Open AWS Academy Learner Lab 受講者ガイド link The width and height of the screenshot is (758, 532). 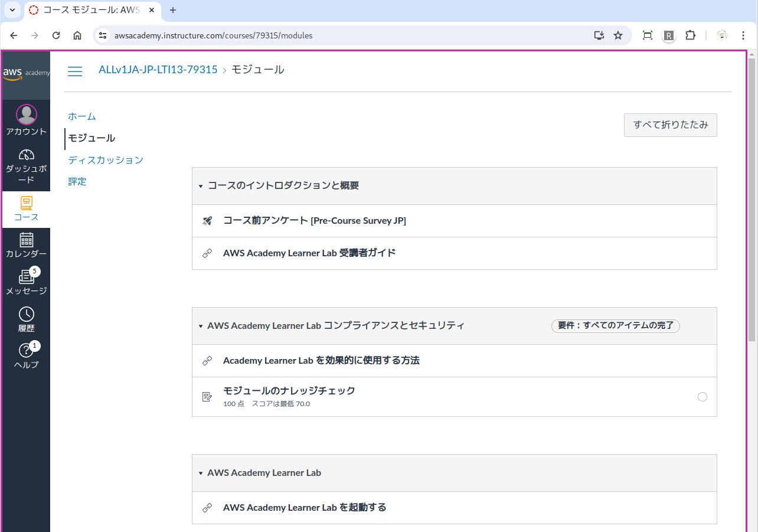[x=309, y=253]
